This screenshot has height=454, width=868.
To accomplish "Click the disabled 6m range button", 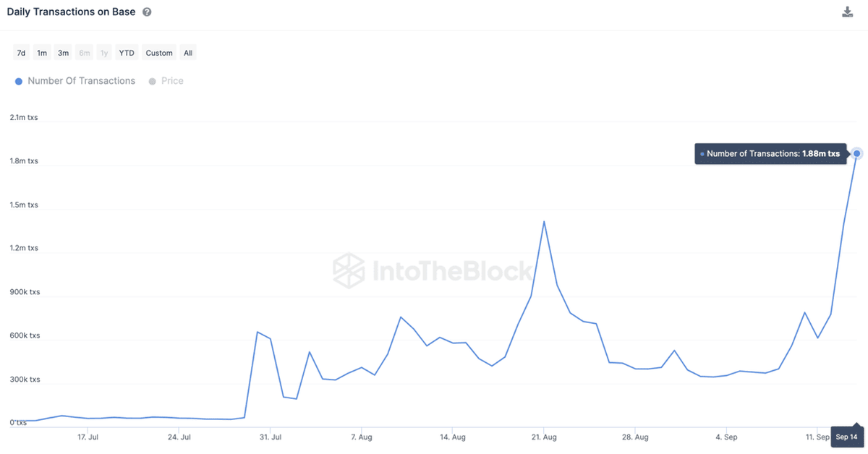I will click(x=84, y=52).
